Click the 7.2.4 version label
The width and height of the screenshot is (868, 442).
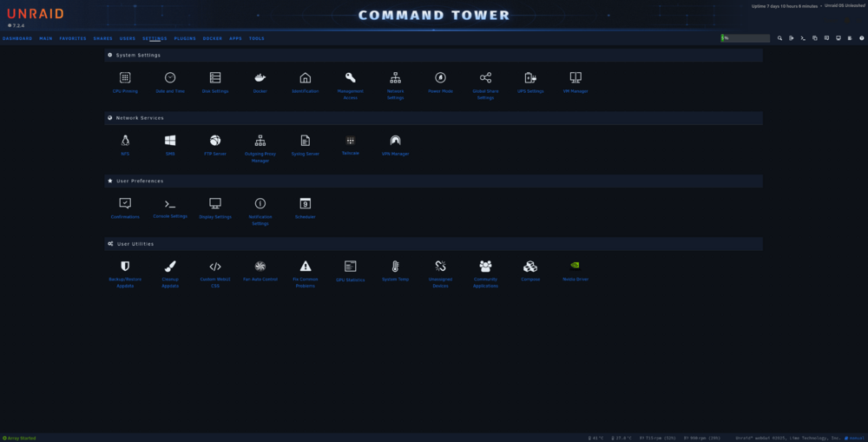click(x=16, y=25)
